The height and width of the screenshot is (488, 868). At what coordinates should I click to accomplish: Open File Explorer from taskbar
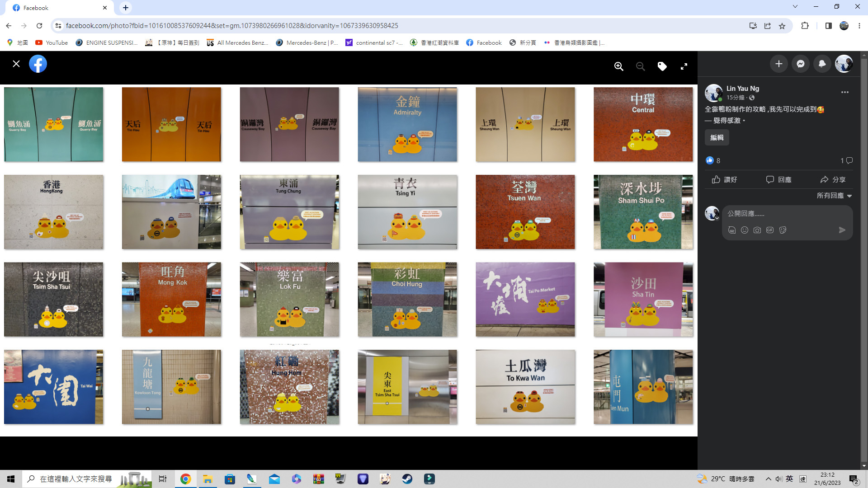(x=208, y=479)
